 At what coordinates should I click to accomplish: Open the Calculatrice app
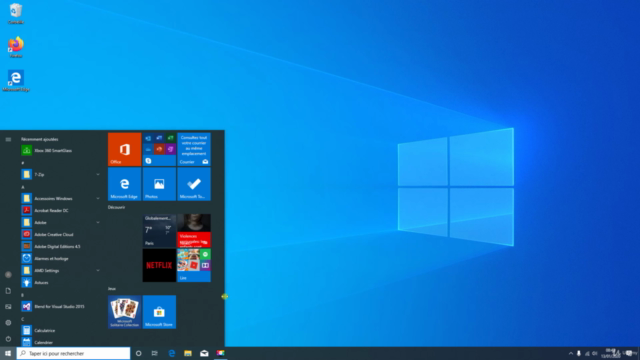tap(60, 331)
